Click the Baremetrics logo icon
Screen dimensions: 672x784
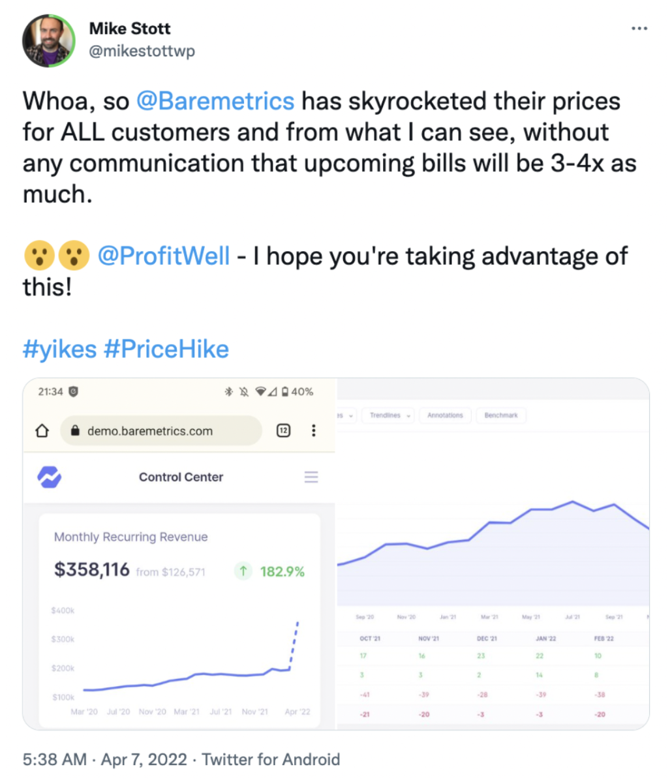coord(50,477)
